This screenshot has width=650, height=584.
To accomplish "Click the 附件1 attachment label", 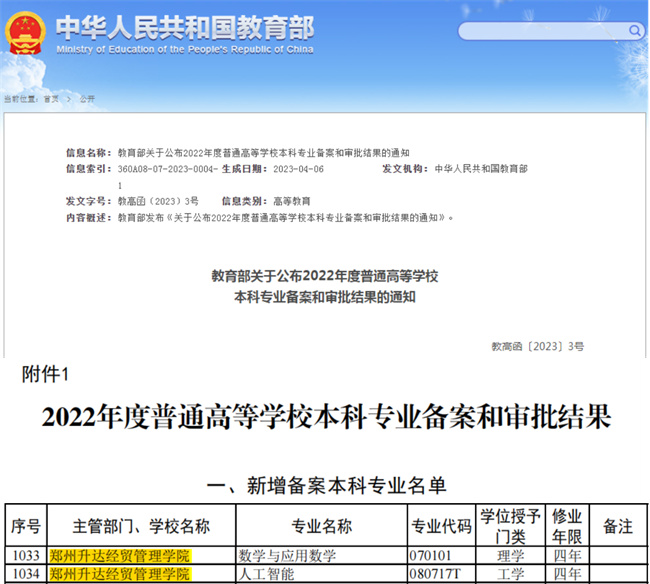I will pyautogui.click(x=48, y=374).
